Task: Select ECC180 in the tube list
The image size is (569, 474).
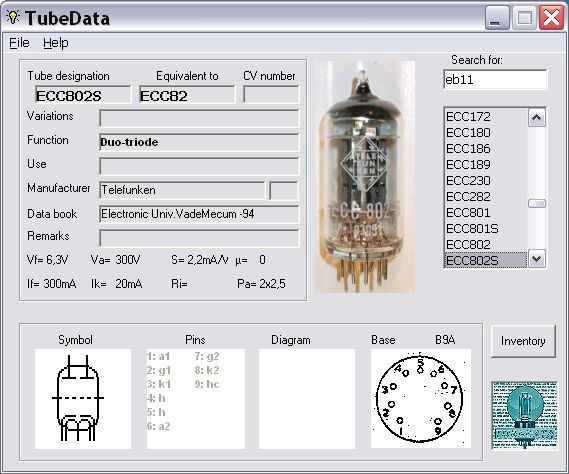Action: tap(486, 133)
